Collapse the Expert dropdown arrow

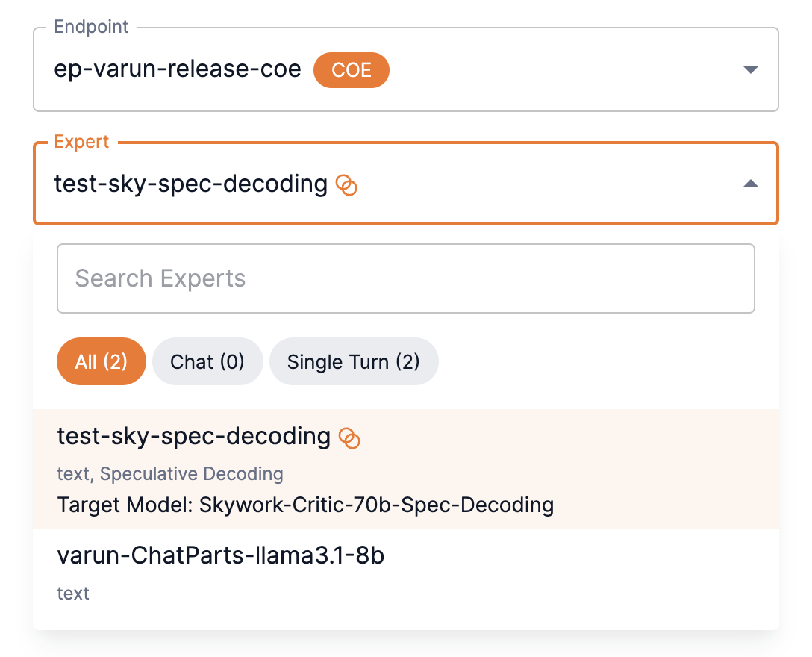(751, 184)
